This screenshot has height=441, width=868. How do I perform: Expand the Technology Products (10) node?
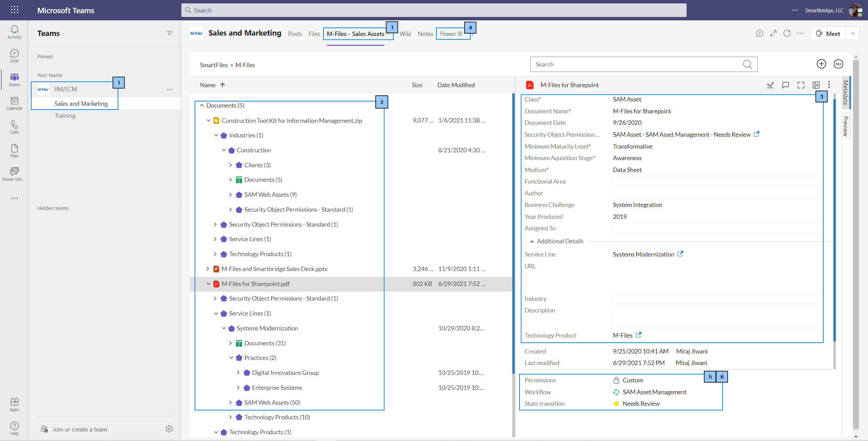point(231,417)
